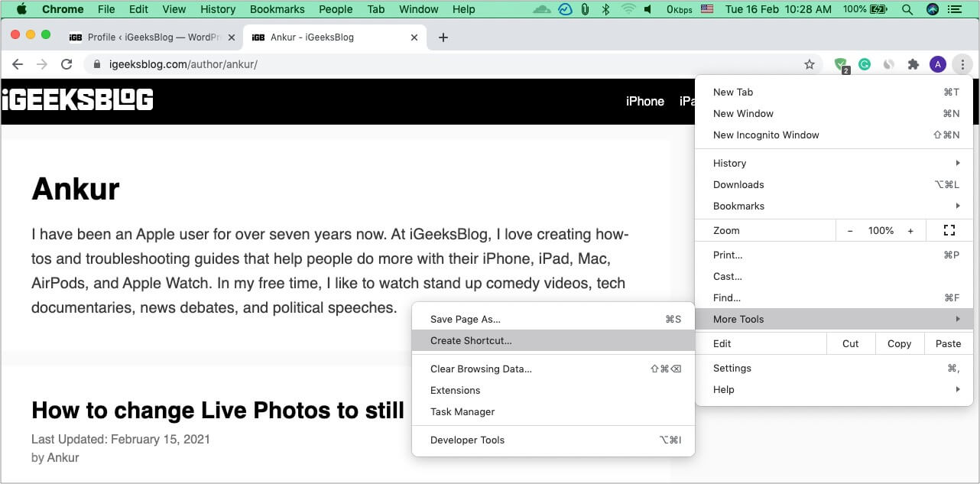Select New Incognito Window

click(x=834, y=135)
